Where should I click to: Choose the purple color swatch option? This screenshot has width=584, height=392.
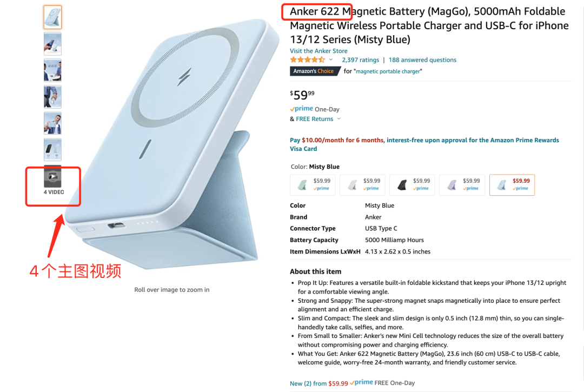[x=462, y=185]
